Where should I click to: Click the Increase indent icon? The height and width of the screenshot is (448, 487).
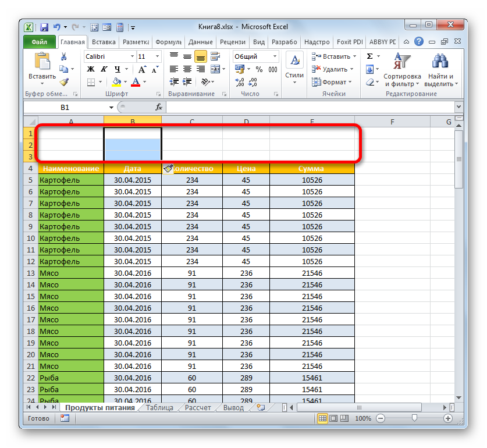(x=187, y=82)
